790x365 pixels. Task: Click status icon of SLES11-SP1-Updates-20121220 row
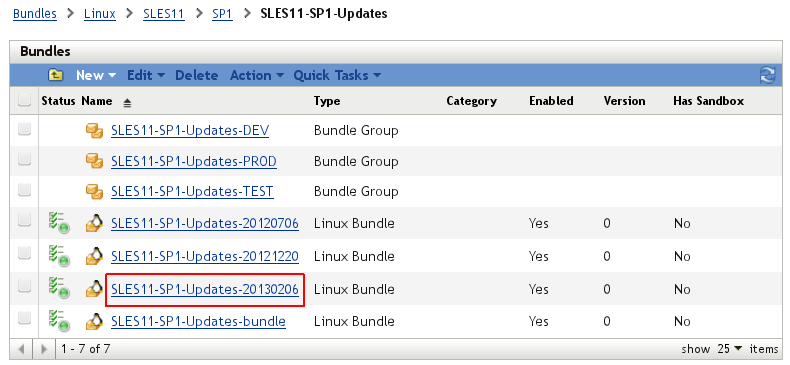59,256
